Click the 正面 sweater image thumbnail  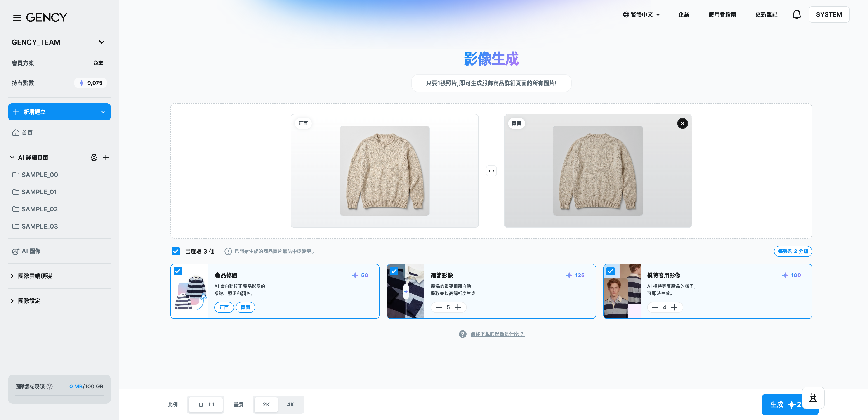coord(384,171)
